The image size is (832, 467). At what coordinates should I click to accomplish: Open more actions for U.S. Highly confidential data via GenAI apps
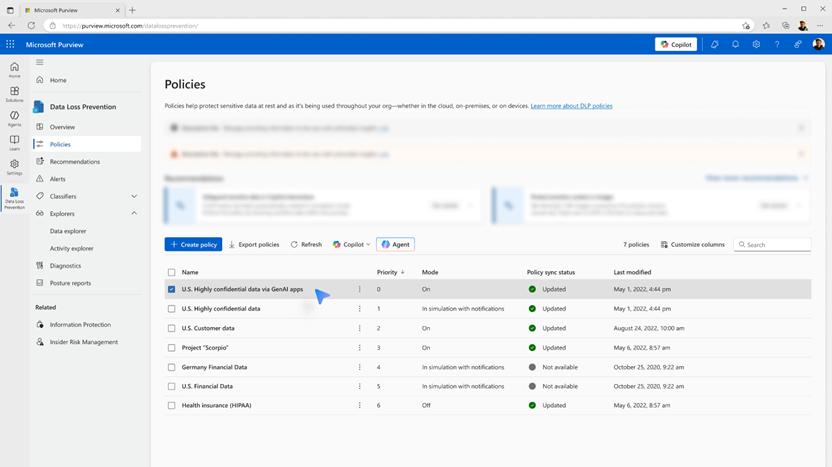point(359,289)
